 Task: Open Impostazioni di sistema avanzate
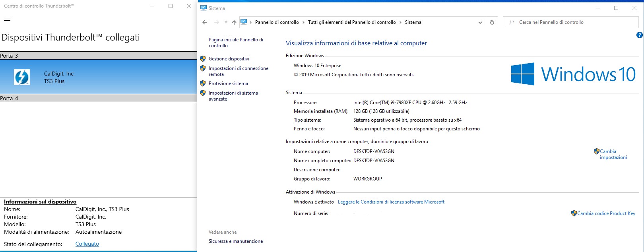coord(233,96)
